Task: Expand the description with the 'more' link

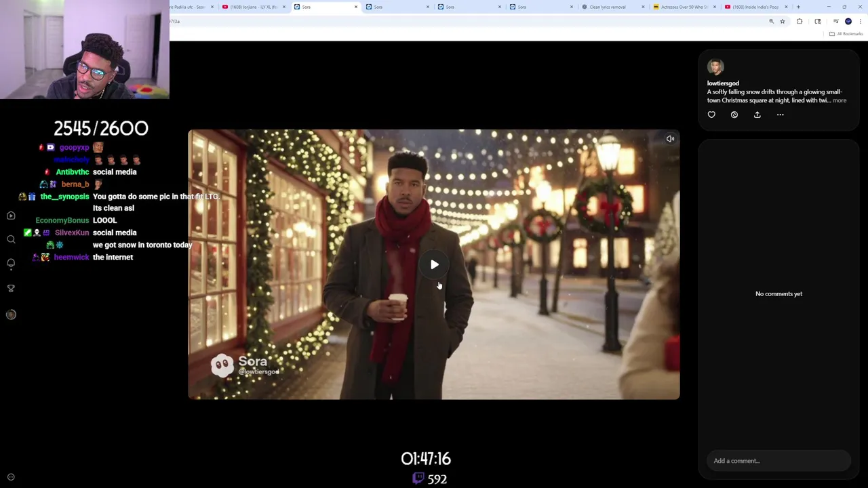Action: point(840,100)
